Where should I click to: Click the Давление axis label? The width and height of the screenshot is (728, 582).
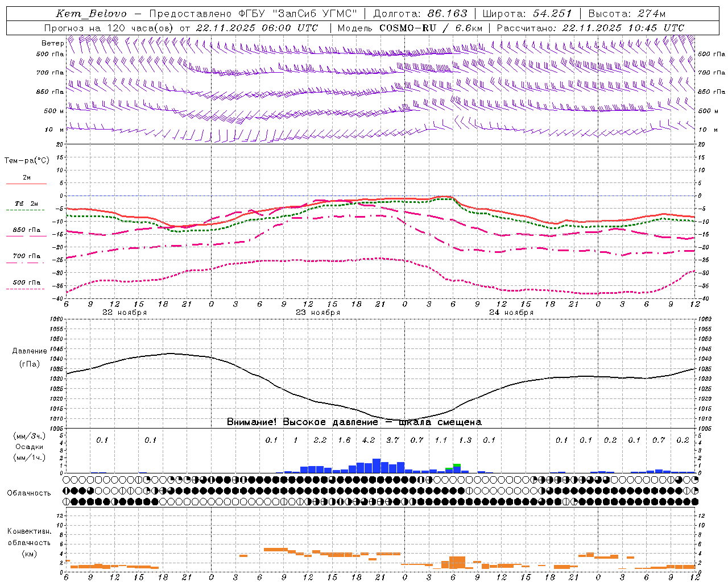point(30,351)
